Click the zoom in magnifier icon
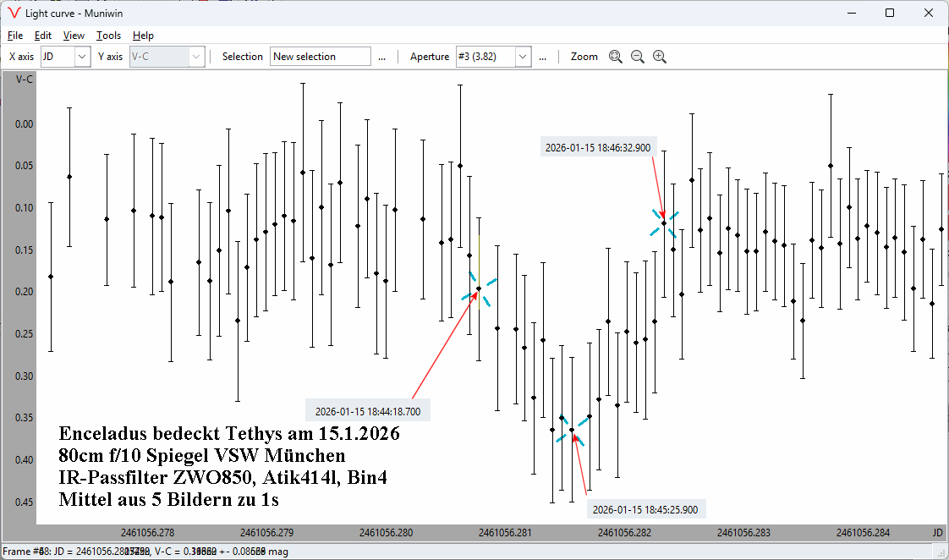949x560 pixels. click(659, 57)
